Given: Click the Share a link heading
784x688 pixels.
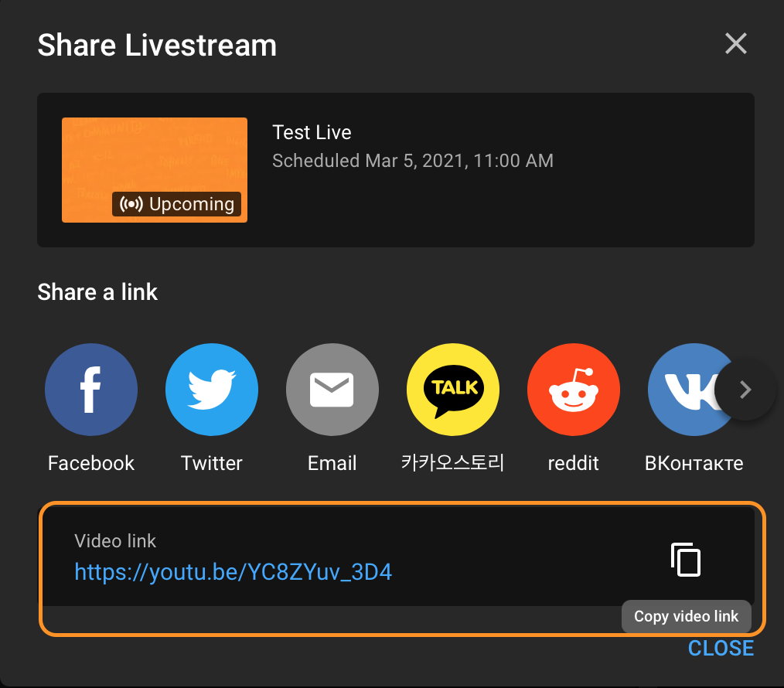Looking at the screenshot, I should click(x=97, y=292).
